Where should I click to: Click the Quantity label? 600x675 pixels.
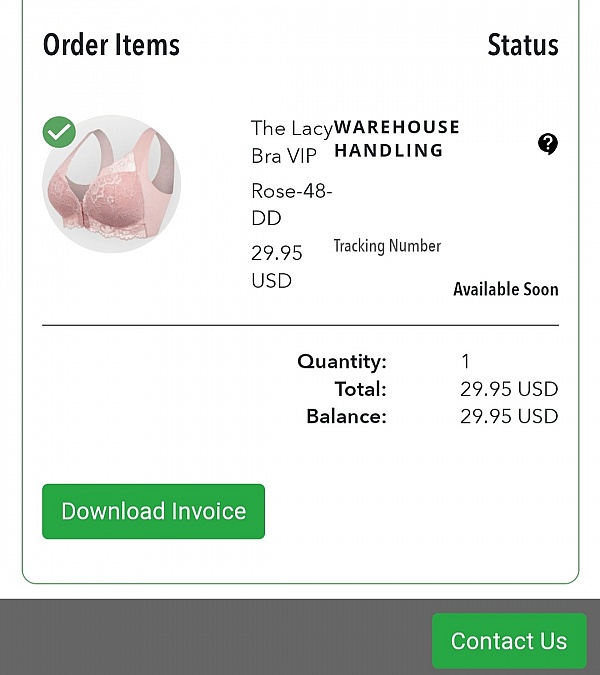click(342, 361)
